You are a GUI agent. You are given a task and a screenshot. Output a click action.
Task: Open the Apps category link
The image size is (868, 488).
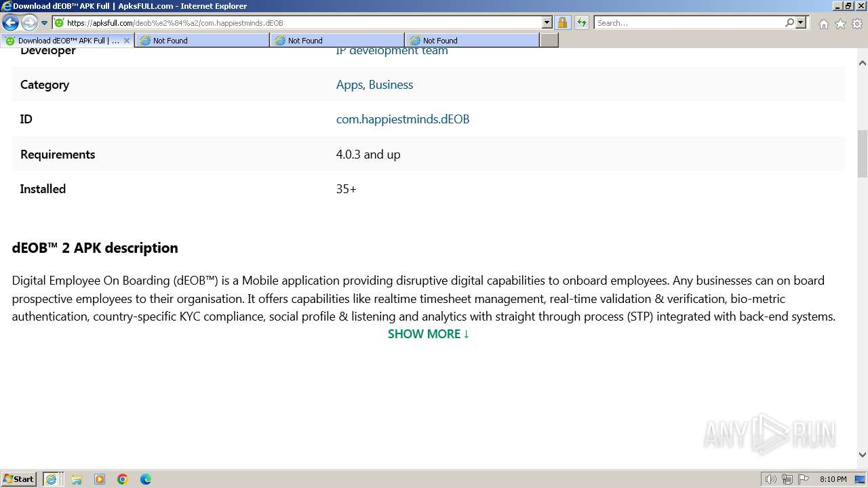click(349, 85)
